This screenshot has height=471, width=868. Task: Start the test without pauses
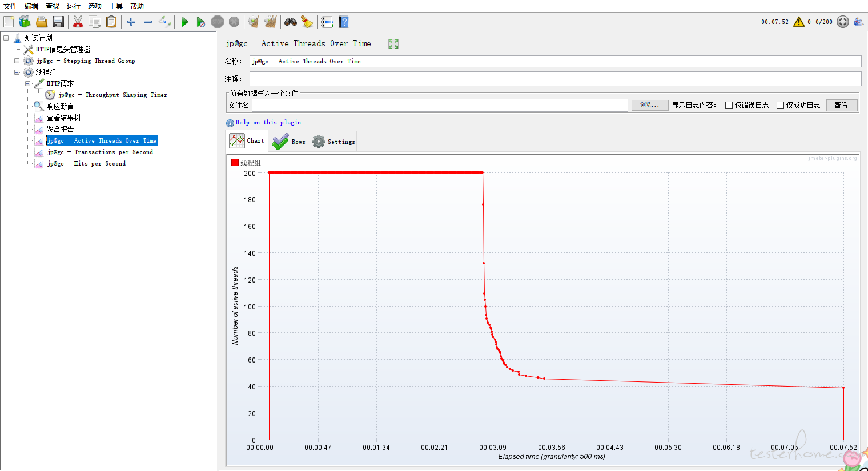point(200,22)
